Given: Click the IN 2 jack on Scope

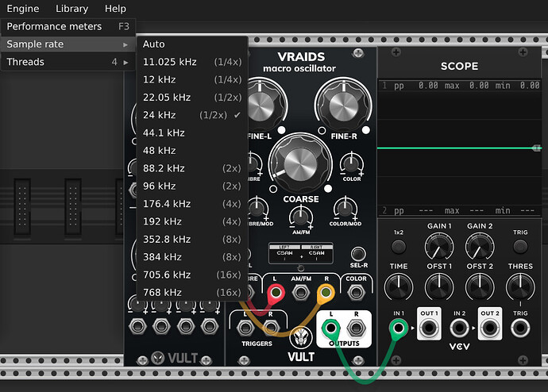Looking at the screenshot, I should [x=459, y=329].
